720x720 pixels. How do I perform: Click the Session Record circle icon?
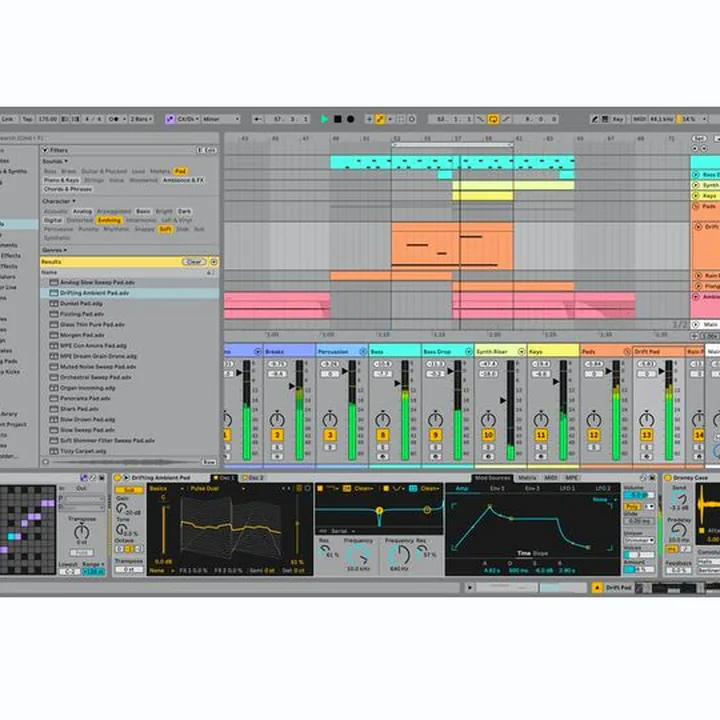click(x=412, y=119)
